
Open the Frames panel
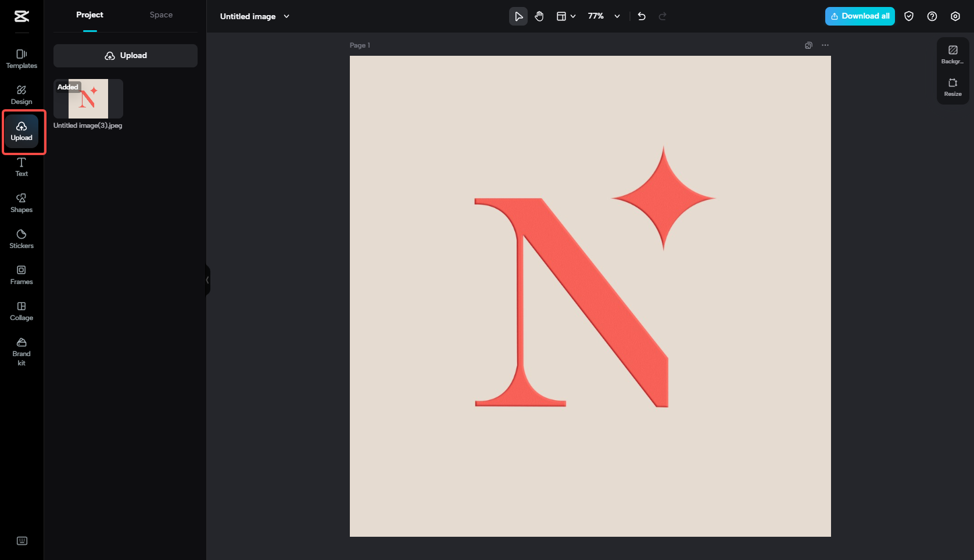tap(21, 274)
